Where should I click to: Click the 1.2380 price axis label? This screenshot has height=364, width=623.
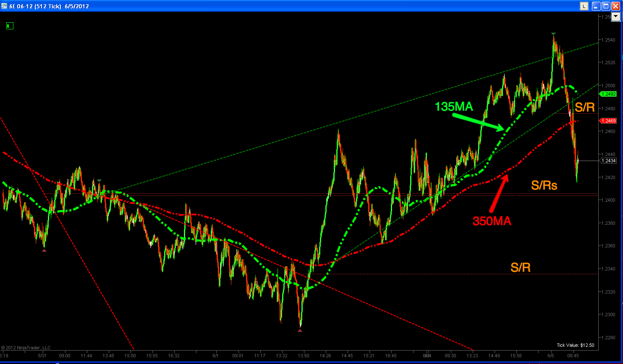coord(607,223)
